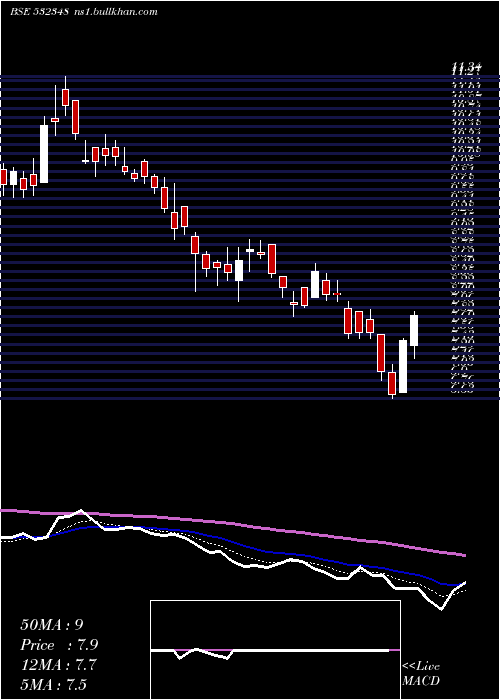
Task: Click the Price : 7.9 reading
Action: pyautogui.click(x=59, y=645)
